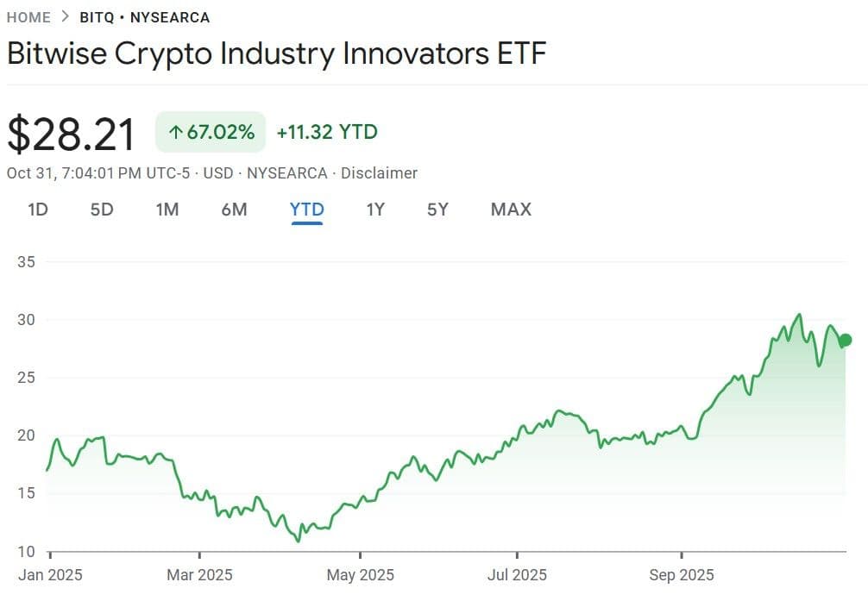Show the MAX time range chart

(x=511, y=210)
